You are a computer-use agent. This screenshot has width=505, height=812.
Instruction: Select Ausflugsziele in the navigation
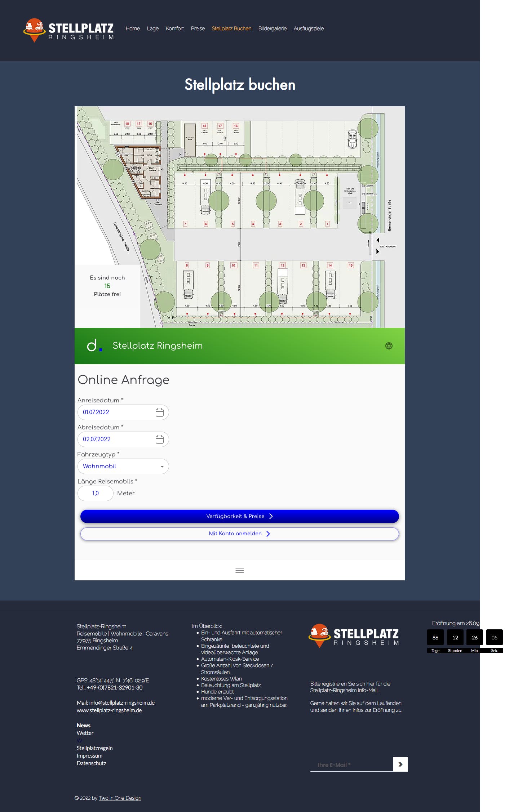pyautogui.click(x=309, y=28)
